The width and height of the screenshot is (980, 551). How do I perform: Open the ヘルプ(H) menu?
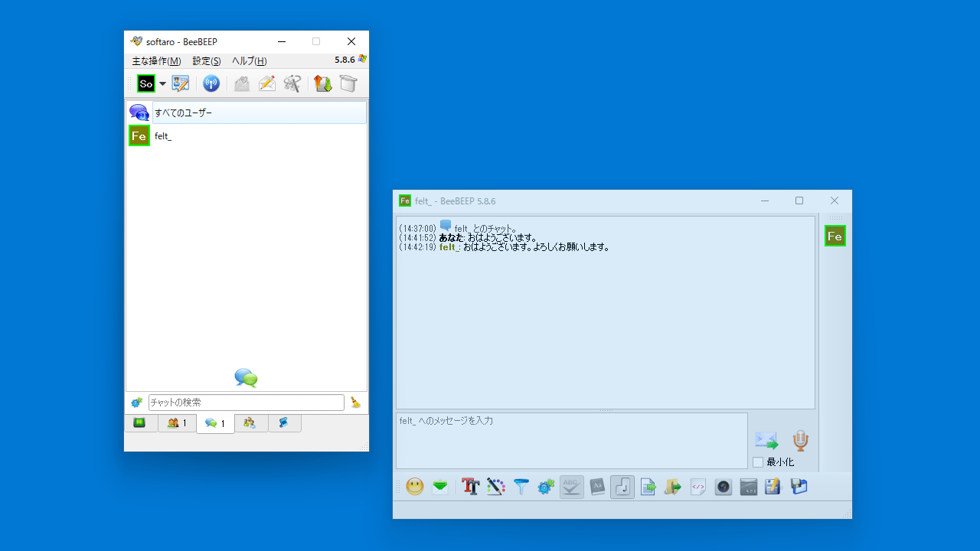tap(250, 61)
